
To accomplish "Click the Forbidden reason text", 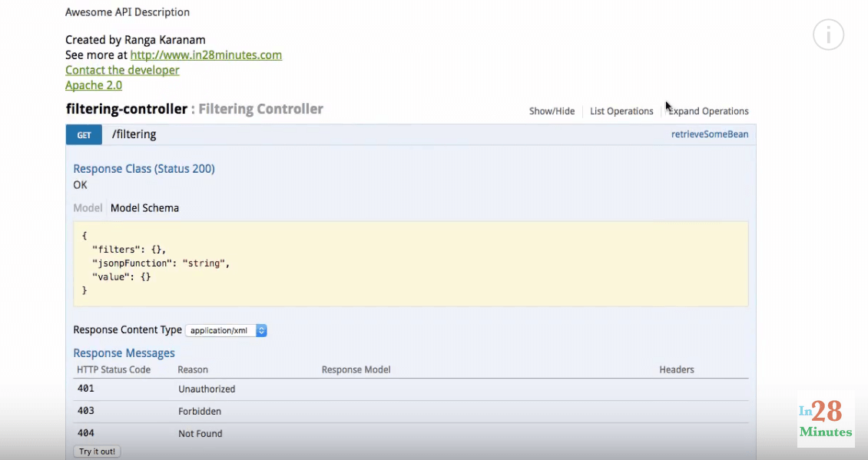I will coord(199,412).
